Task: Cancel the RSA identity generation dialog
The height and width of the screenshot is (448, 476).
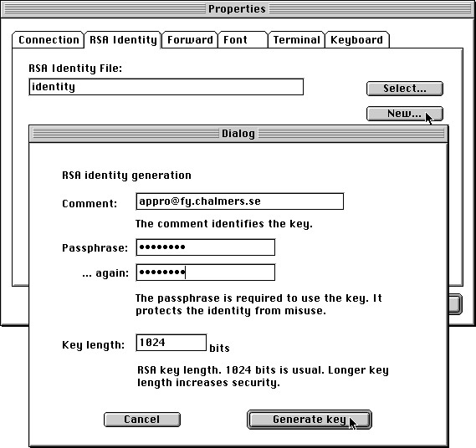Action: [x=142, y=420]
